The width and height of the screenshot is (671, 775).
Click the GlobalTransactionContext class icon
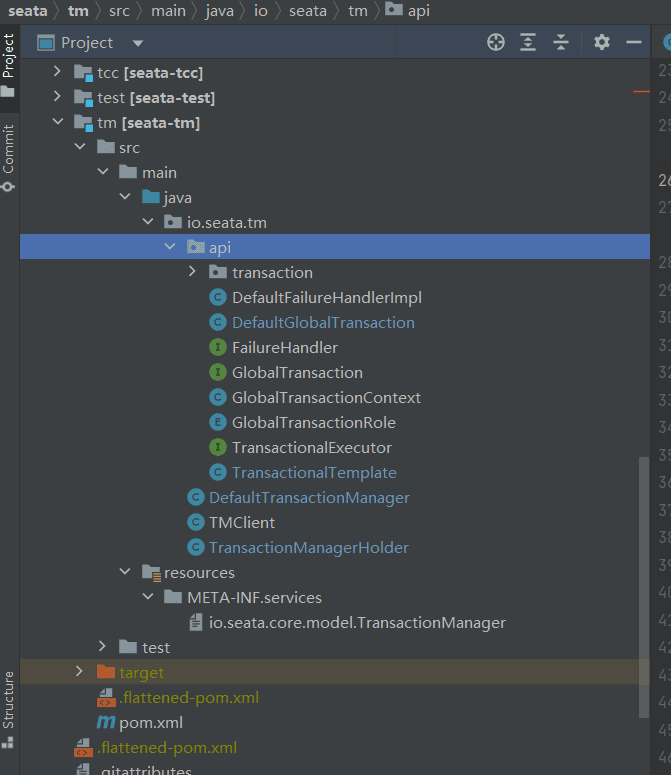(218, 397)
